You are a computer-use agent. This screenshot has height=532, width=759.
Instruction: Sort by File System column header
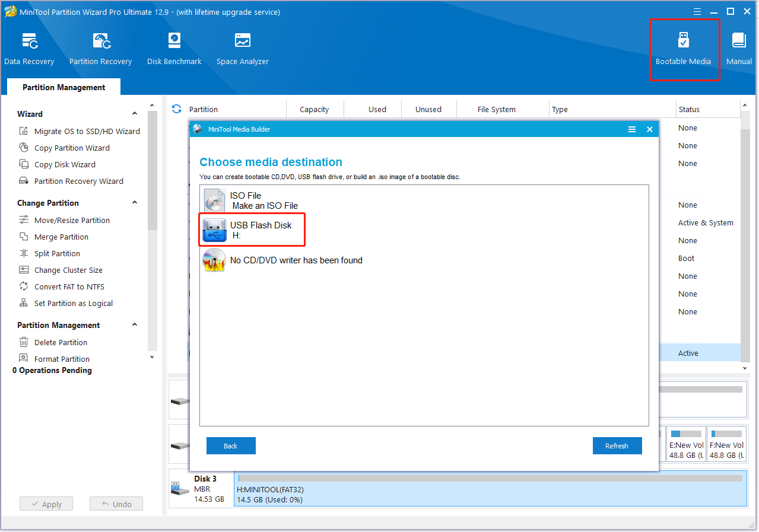pyautogui.click(x=496, y=109)
